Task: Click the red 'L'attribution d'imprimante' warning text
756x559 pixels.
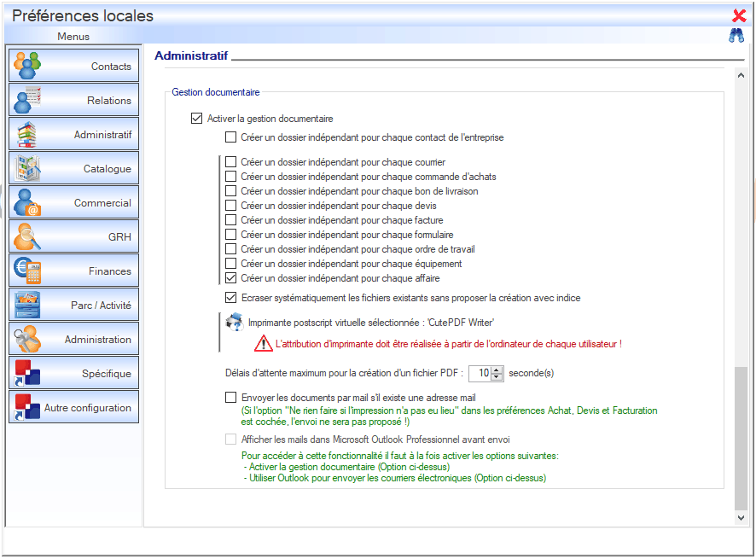Action: 448,344
